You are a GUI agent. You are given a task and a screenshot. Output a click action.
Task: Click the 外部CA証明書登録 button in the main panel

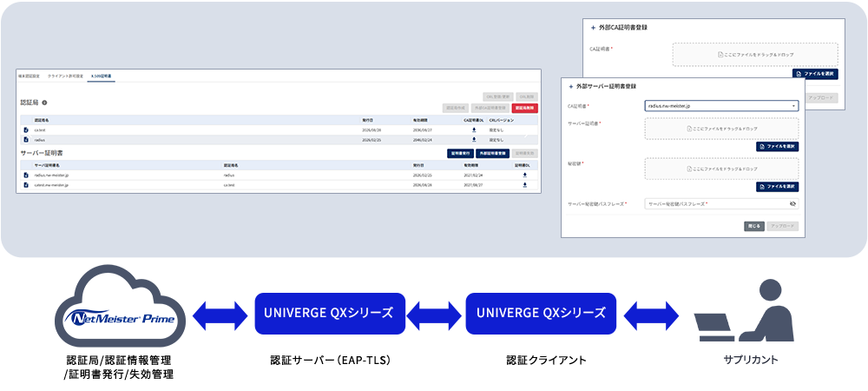pos(490,108)
